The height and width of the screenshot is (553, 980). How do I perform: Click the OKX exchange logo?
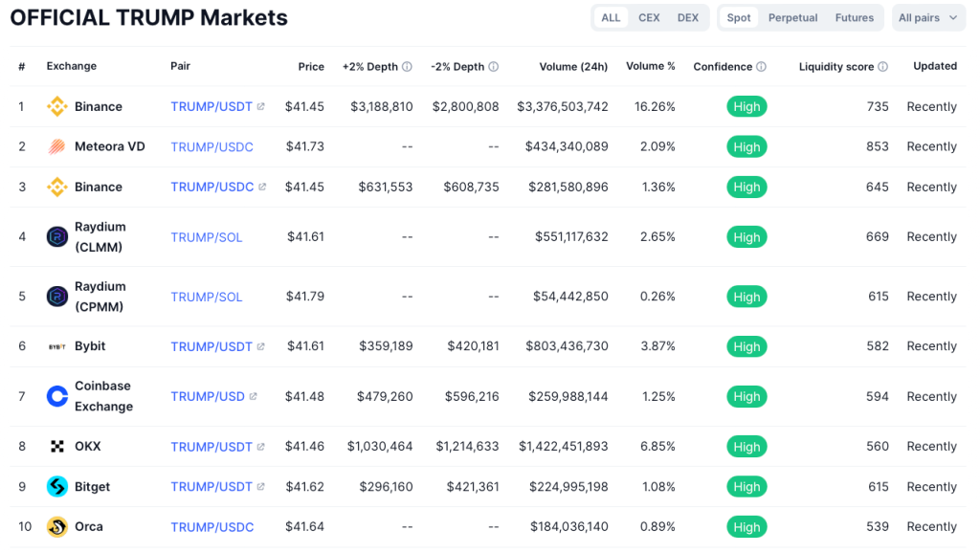tap(57, 447)
